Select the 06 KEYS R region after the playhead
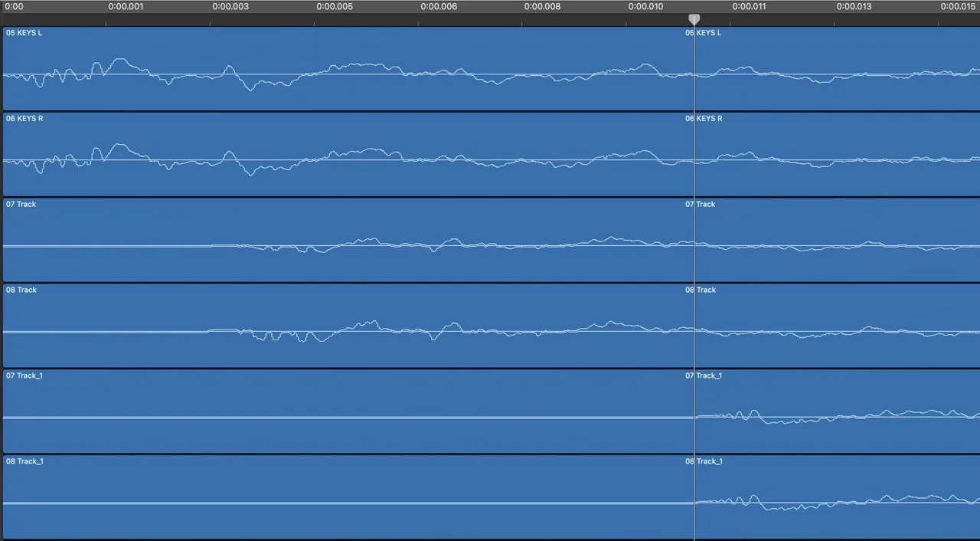 coord(837,155)
